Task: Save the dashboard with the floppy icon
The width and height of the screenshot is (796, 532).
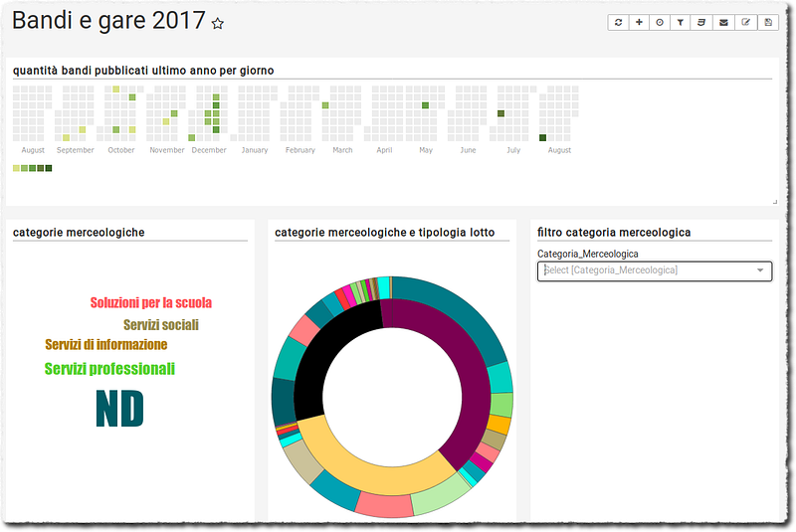Action: point(768,22)
